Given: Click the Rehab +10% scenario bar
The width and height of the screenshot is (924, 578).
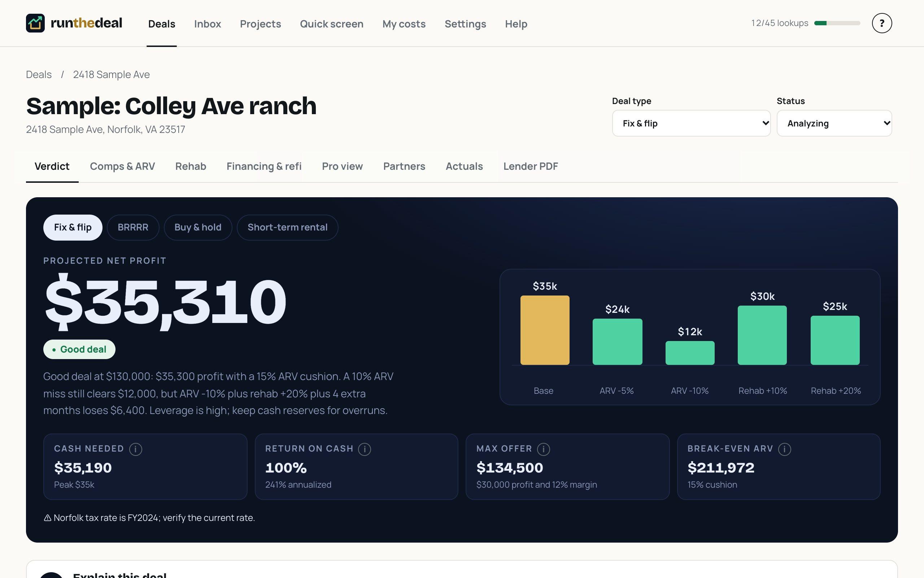Looking at the screenshot, I should (762, 335).
